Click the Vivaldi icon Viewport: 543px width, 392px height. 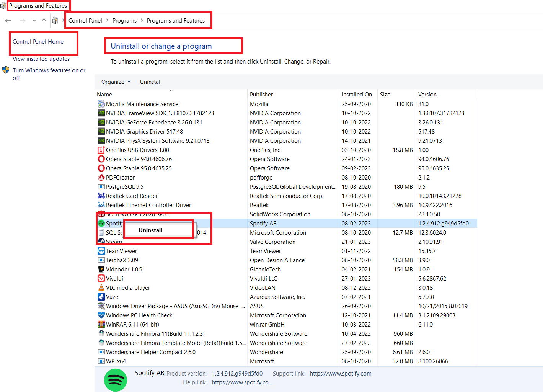click(101, 279)
